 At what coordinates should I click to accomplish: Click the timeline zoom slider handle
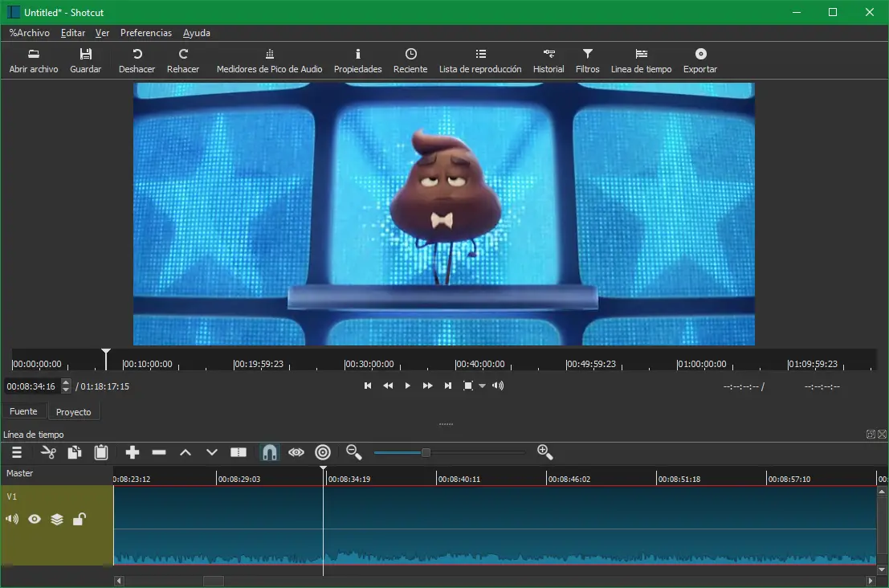pos(426,453)
